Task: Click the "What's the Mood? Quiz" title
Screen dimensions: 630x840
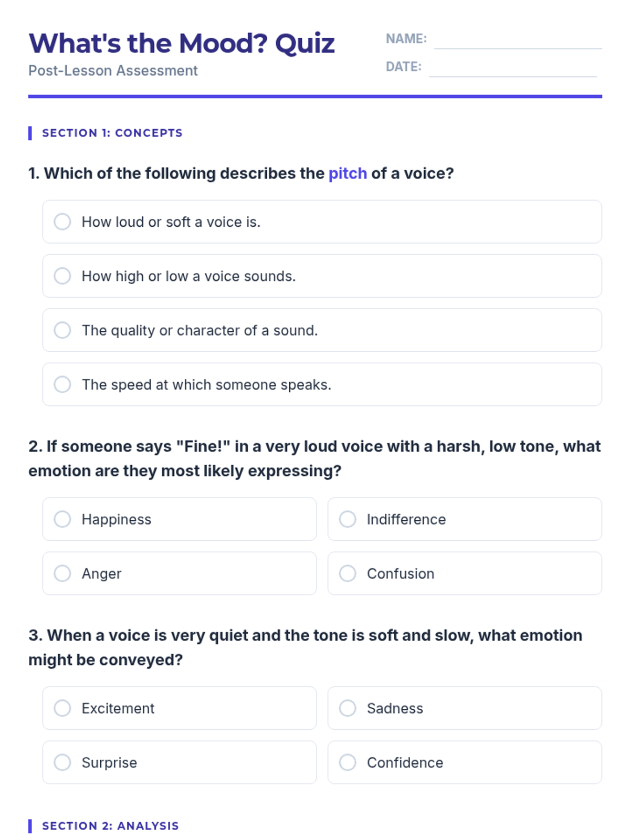Action: click(182, 43)
